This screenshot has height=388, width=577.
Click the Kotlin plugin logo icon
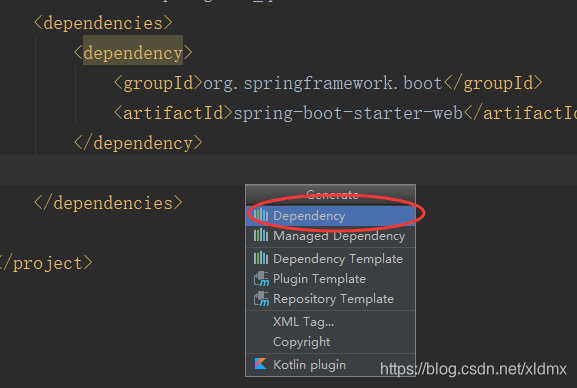click(x=261, y=364)
